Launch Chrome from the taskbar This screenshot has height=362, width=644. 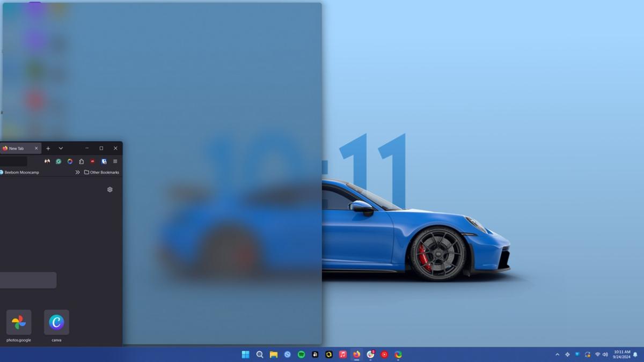tap(398, 354)
